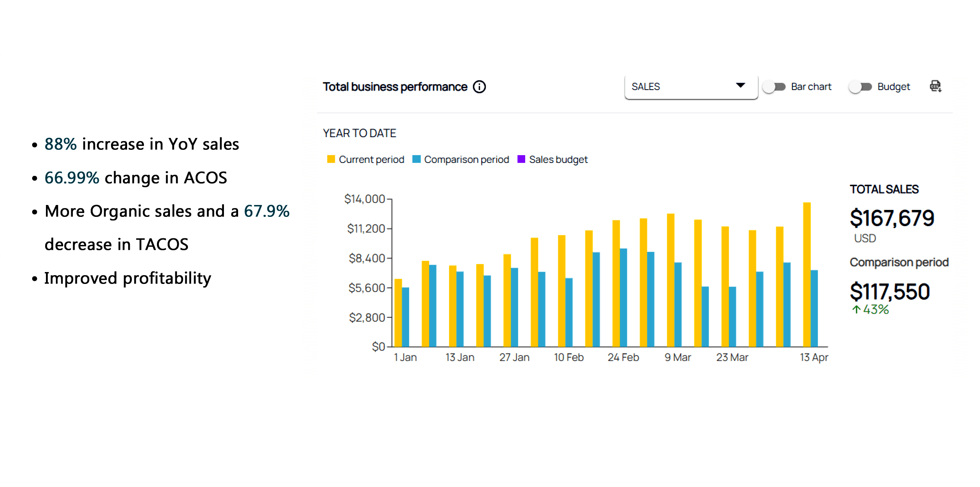Click the info icon beside Total business performance
Screen dimensions: 980x487
click(479, 87)
